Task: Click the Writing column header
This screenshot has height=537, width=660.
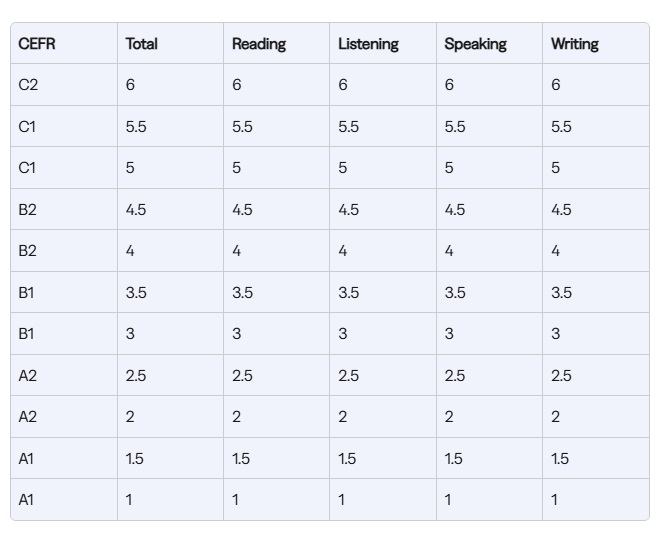Action: [x=575, y=44]
